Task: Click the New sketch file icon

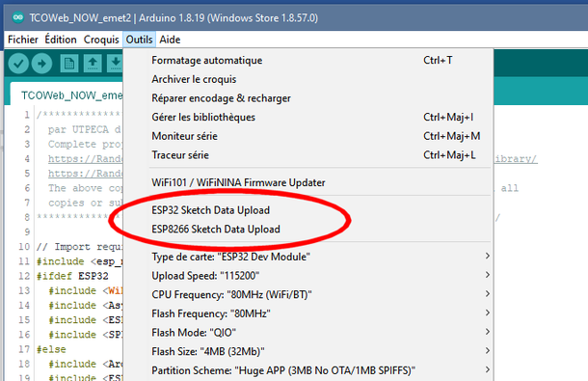Action: (x=69, y=64)
